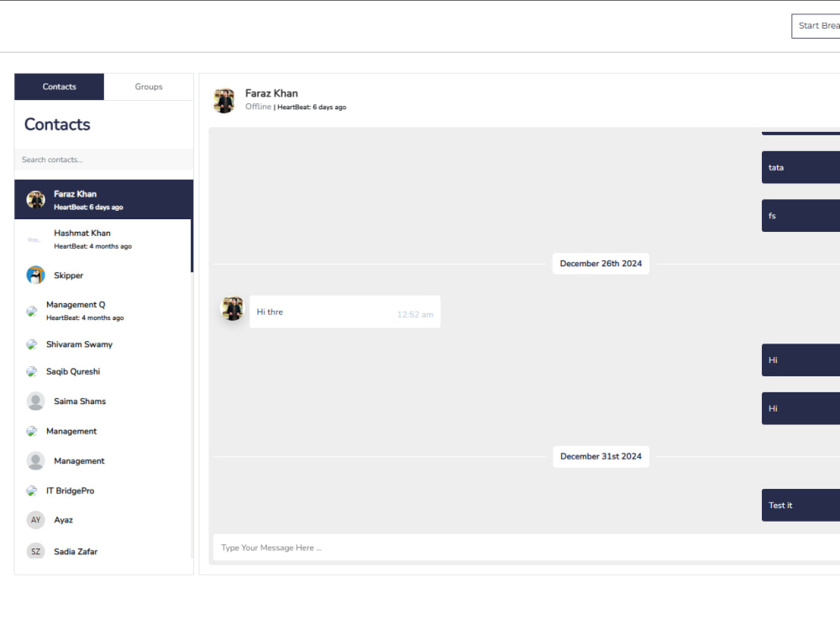Click the Start Break button
Image resolution: width=840 pixels, height=630 pixels.
point(816,26)
